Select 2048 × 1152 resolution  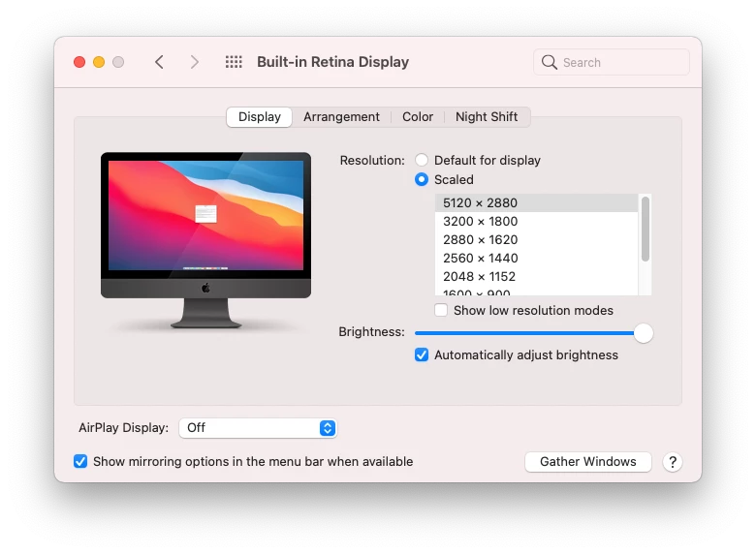click(x=536, y=277)
